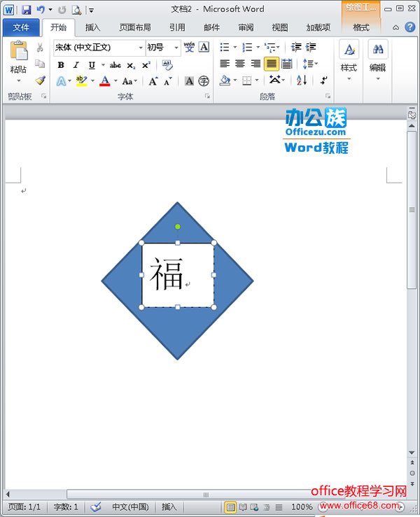
Task: Align text to the right
Action: point(255,64)
